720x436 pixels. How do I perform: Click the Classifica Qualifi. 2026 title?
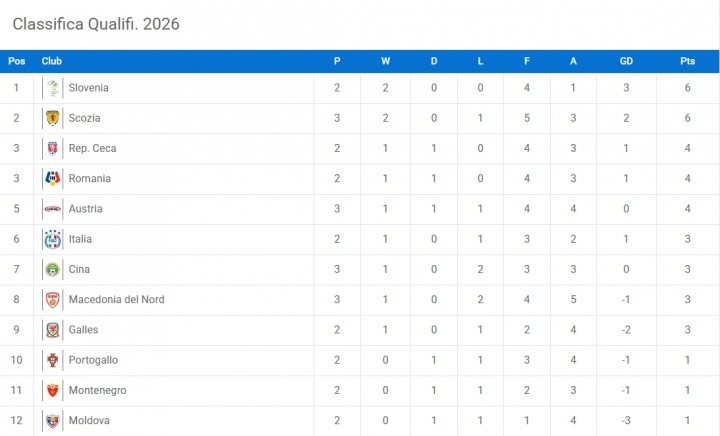coord(96,23)
